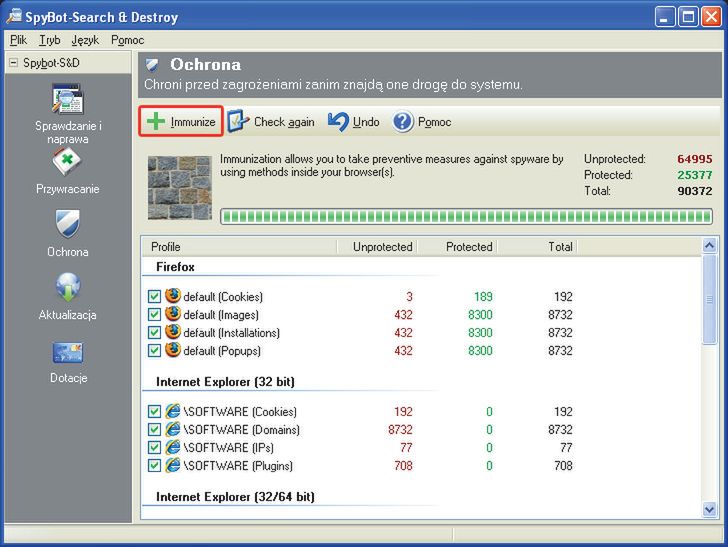Click Firefox icon of default (Images)
The width and height of the screenshot is (728, 547).
point(173,314)
